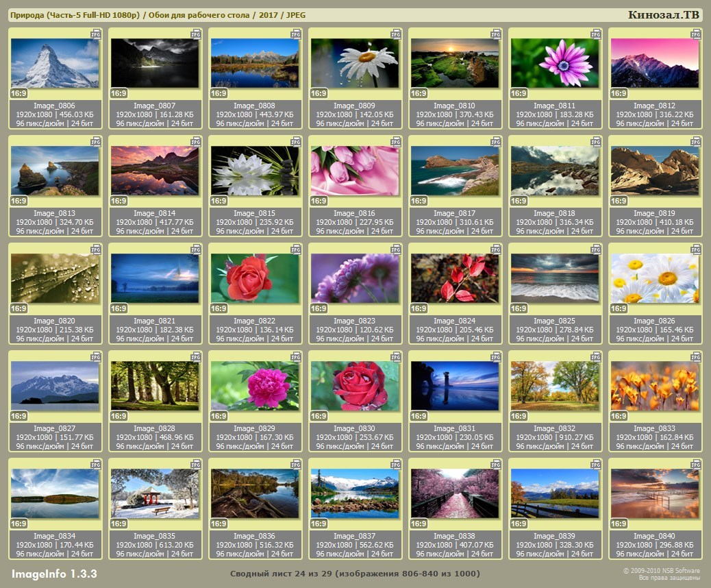Select the JPG badge on Image_0823
The width and height of the screenshot is (711, 588).
[395, 249]
